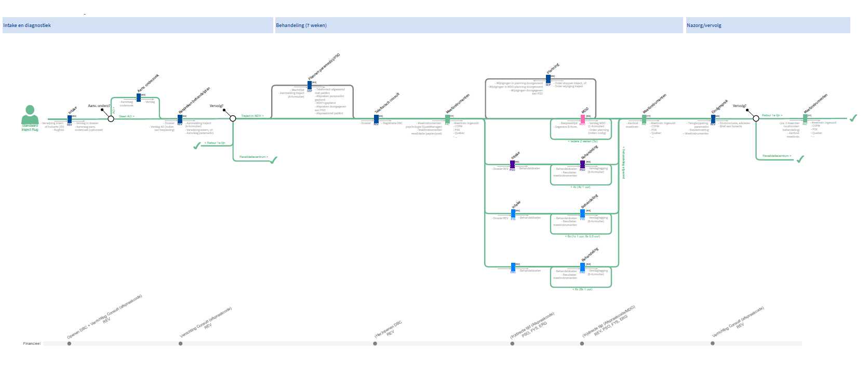Click the Standaard traject Rug patient icon
This screenshot has width=868, height=376.
click(30, 113)
